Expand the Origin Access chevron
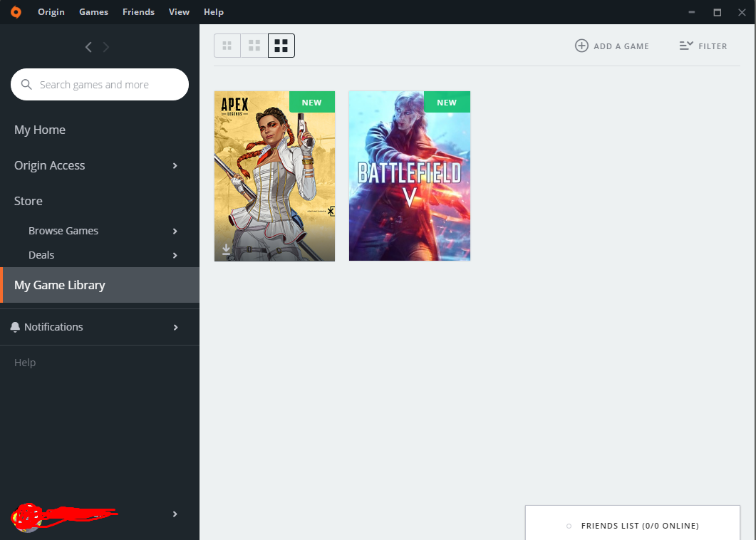 coord(175,166)
